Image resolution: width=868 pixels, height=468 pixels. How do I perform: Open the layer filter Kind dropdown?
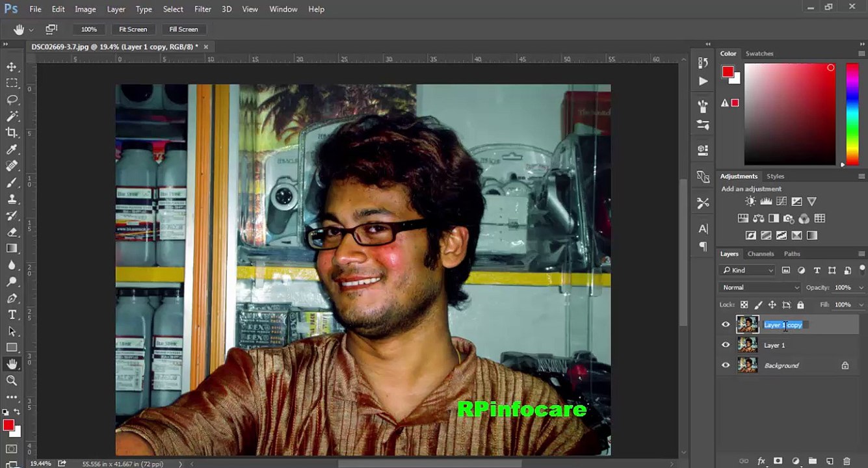748,270
